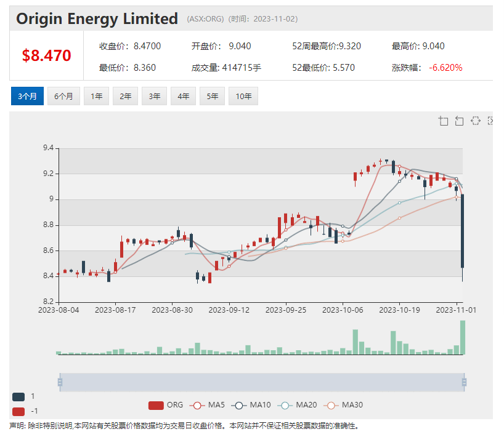The image size is (504, 437).
Task: Click the zoom reset (restore) icon
Action: coord(459,121)
